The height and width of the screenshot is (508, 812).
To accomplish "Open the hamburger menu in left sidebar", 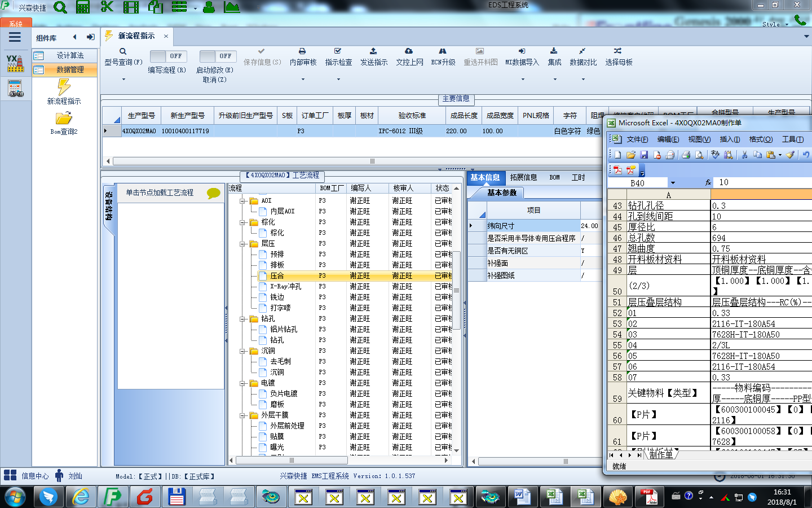I will click(x=15, y=37).
